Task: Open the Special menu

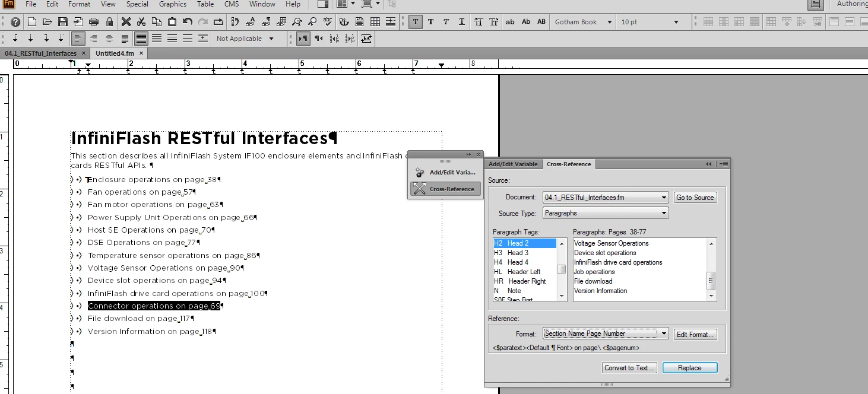Action: [137, 4]
